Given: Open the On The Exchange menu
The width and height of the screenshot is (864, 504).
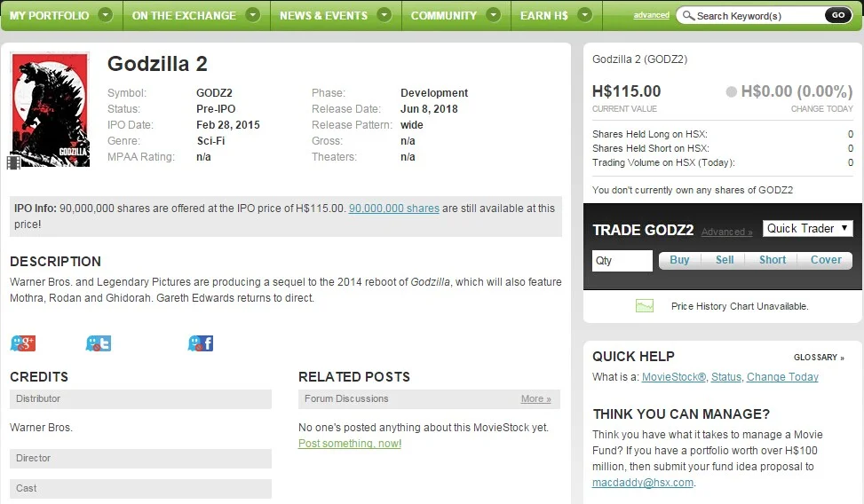Looking at the screenshot, I should (184, 15).
